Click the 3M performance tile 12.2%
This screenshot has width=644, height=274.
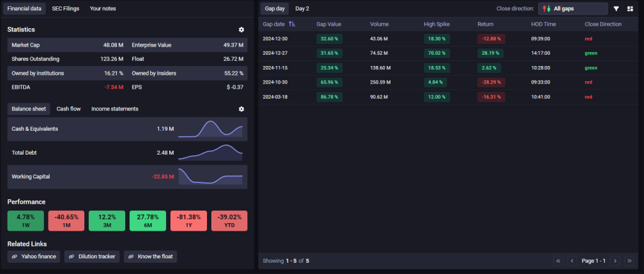click(x=107, y=221)
